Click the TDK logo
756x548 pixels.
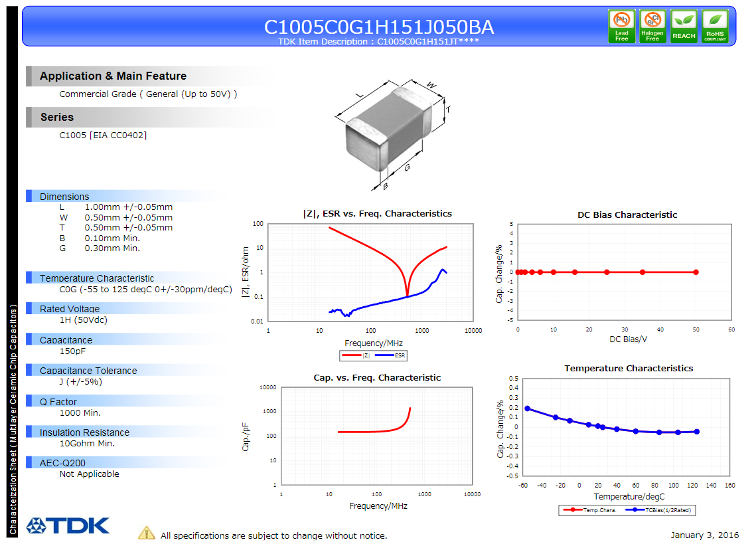pyautogui.click(x=68, y=525)
